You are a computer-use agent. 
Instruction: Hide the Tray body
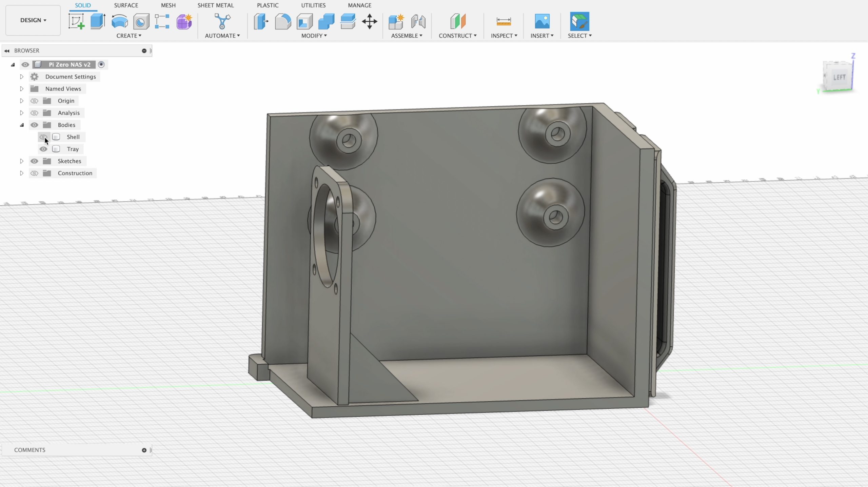tap(43, 149)
